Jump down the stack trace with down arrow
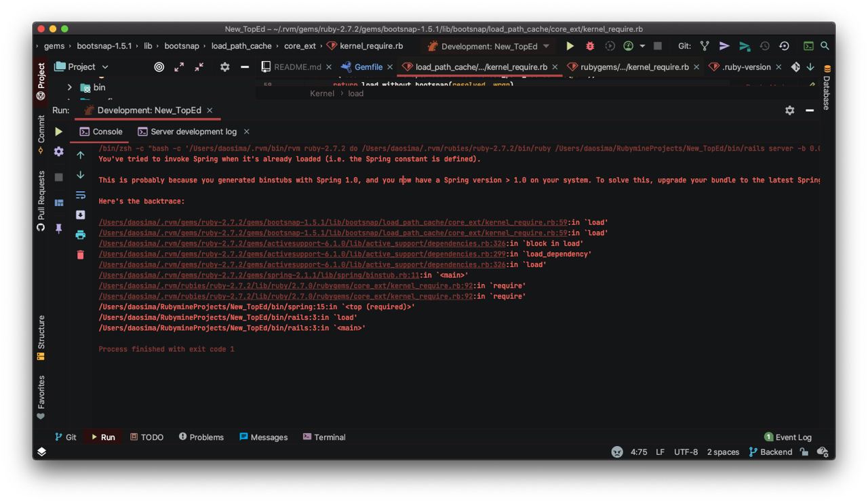 80,175
